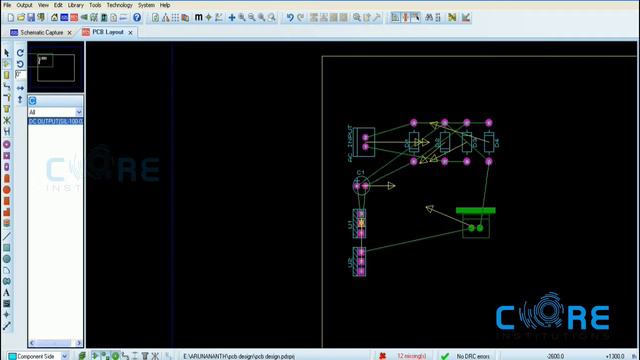640x360 pixels.
Task: Click the blue Help question mark icon
Action: coord(137,17)
